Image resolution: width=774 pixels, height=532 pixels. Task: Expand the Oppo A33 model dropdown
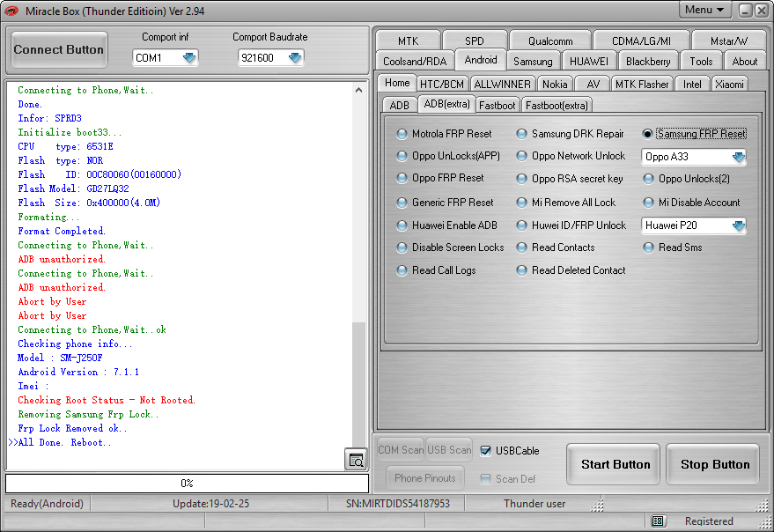click(x=738, y=157)
